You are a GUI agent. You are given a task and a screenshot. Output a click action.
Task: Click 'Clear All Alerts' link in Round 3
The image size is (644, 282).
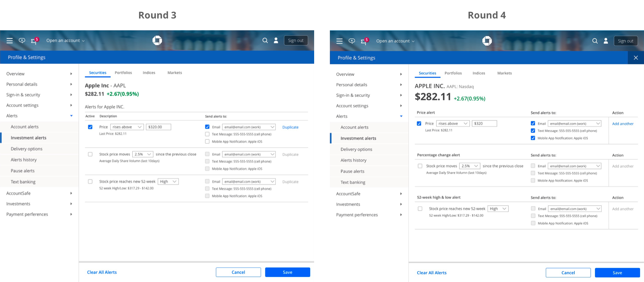point(102,272)
